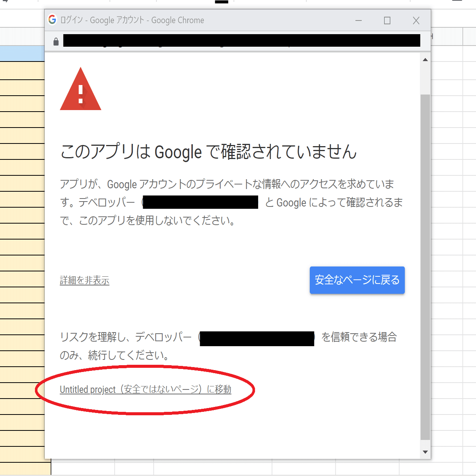Select the 安全なページに戻る button

[357, 280]
